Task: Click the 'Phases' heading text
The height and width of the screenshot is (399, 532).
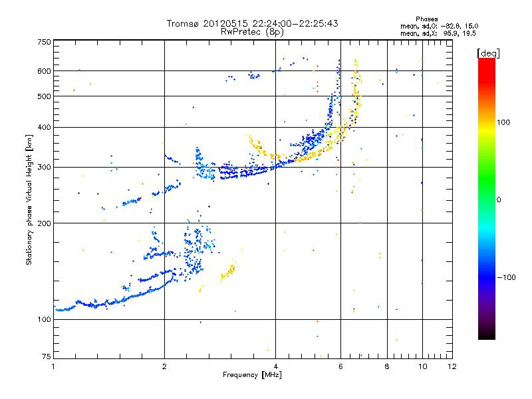Action: 426,19
